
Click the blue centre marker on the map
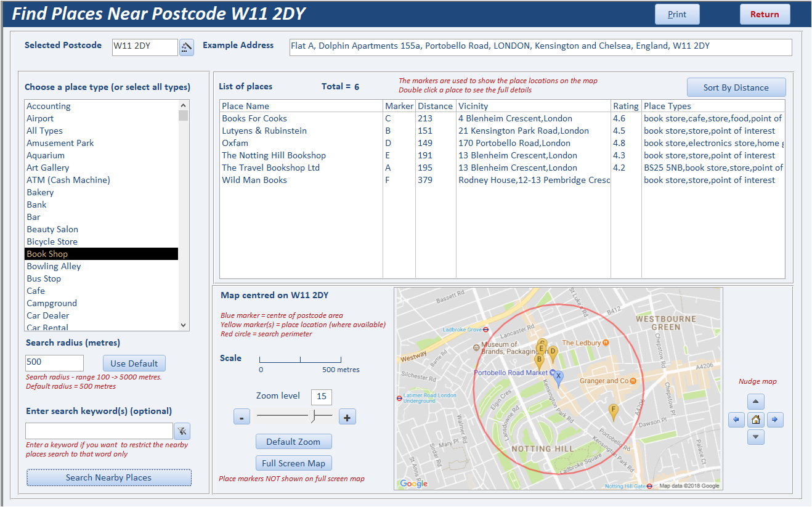coord(558,378)
